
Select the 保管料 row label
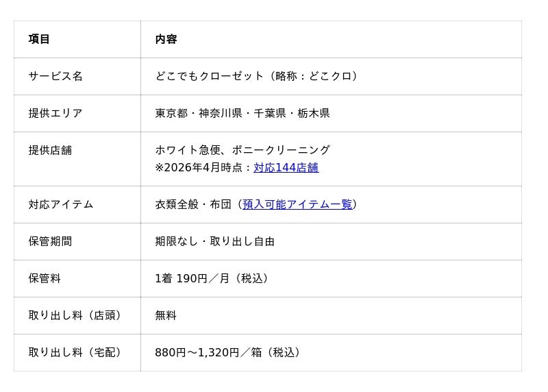(x=45, y=278)
